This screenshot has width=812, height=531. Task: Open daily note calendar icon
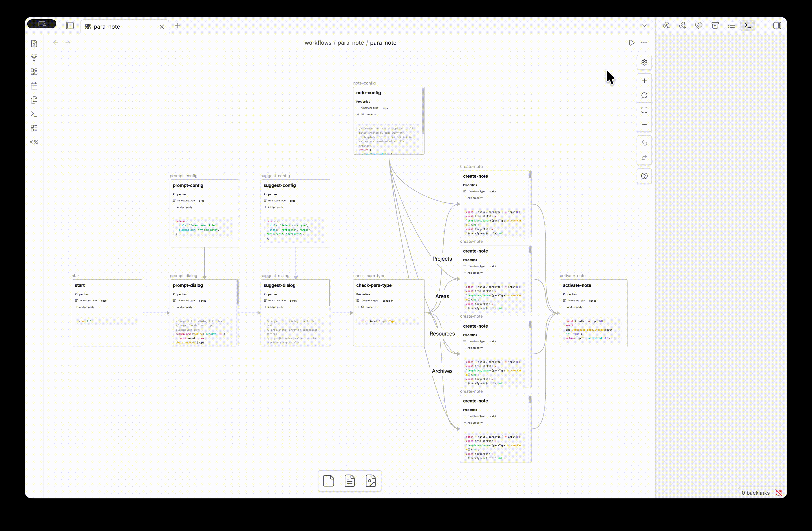tap(34, 86)
